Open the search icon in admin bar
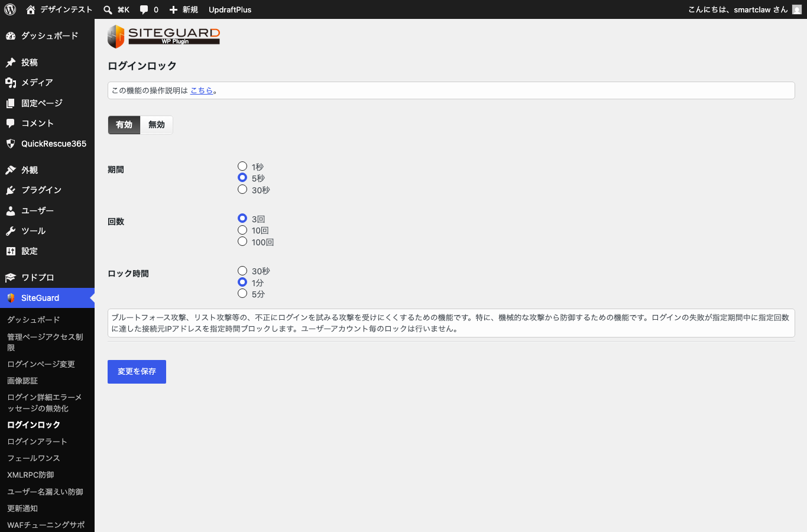 click(x=108, y=9)
